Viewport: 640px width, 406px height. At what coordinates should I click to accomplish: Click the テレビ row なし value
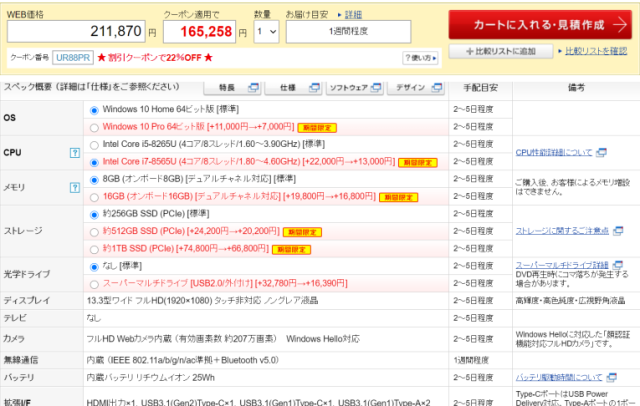tap(94, 318)
